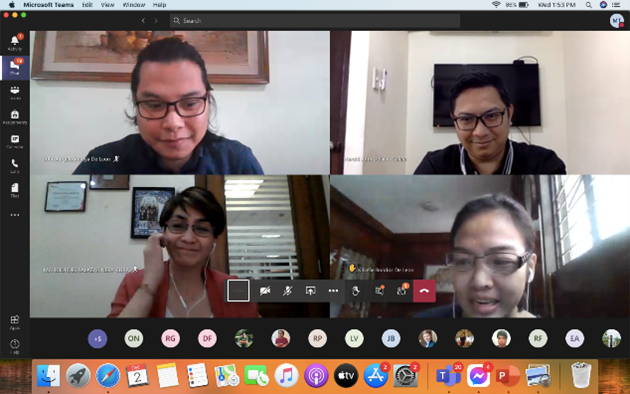Open Files in the Teams sidebar
Screen dimensions: 630x394
15,190
